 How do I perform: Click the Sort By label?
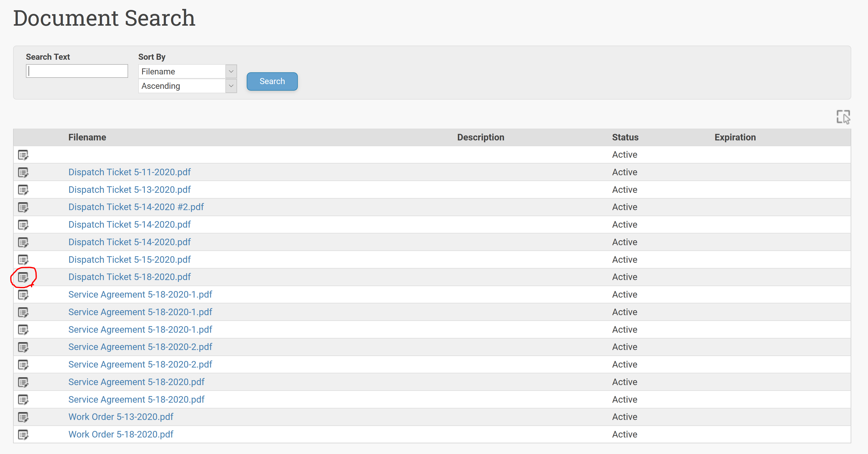[x=152, y=57]
